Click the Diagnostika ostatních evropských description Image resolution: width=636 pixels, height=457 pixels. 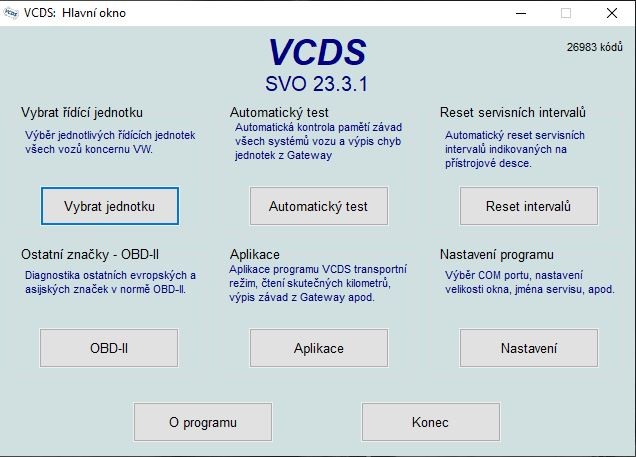click(110, 282)
